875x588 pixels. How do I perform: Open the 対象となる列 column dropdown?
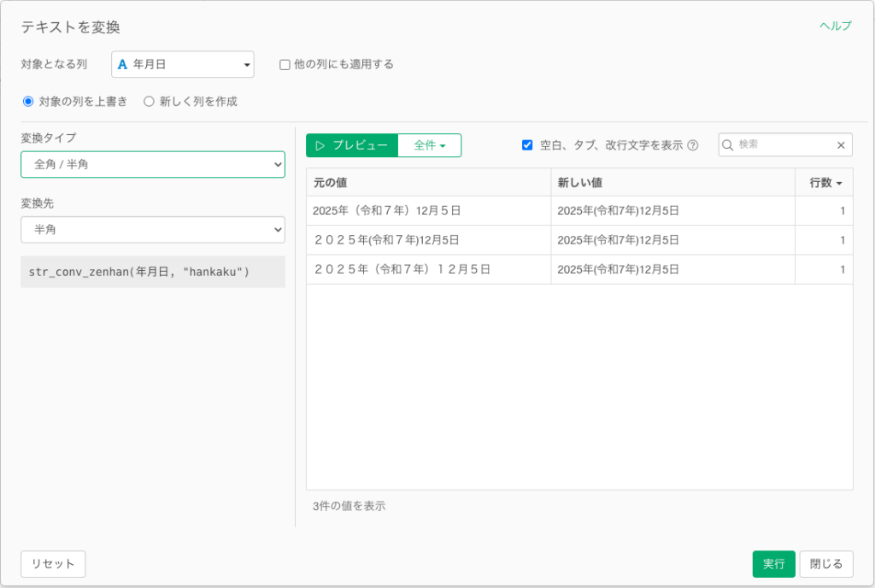point(183,64)
